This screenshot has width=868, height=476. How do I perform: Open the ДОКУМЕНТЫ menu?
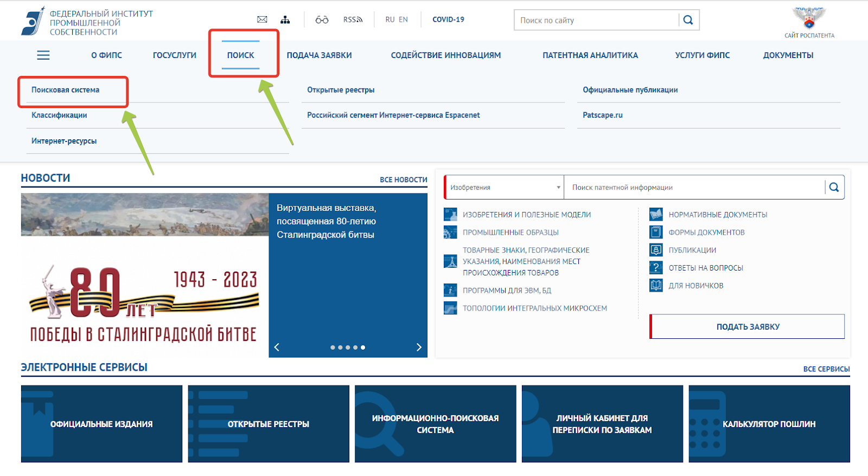tap(788, 55)
